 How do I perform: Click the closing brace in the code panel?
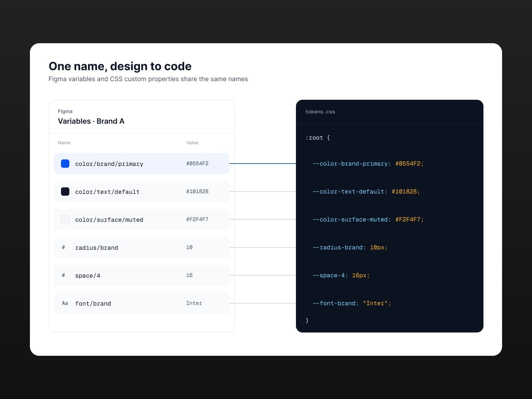(307, 320)
